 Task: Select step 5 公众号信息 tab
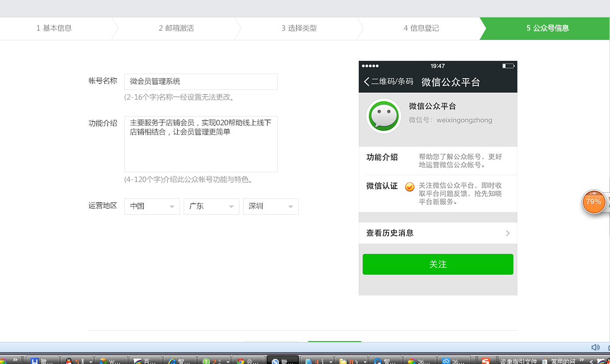(544, 28)
